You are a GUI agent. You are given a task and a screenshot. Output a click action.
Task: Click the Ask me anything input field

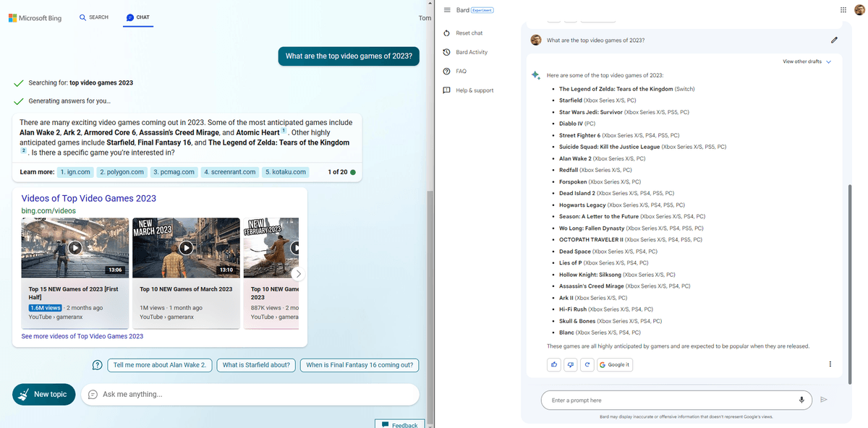tap(253, 395)
